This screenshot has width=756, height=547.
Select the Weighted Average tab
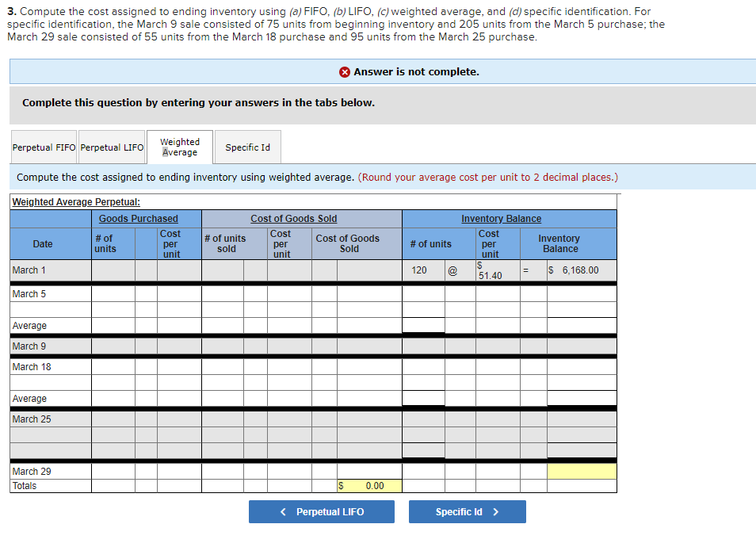pyautogui.click(x=179, y=146)
